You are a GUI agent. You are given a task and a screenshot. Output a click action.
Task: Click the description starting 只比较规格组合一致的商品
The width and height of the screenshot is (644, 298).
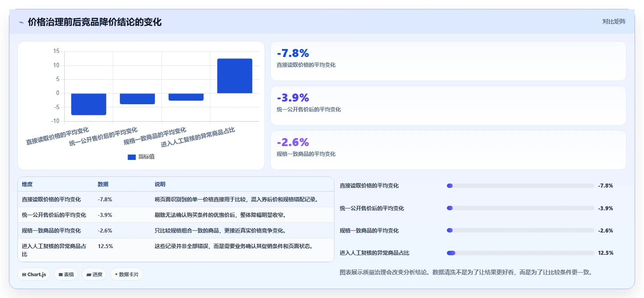click(x=220, y=231)
